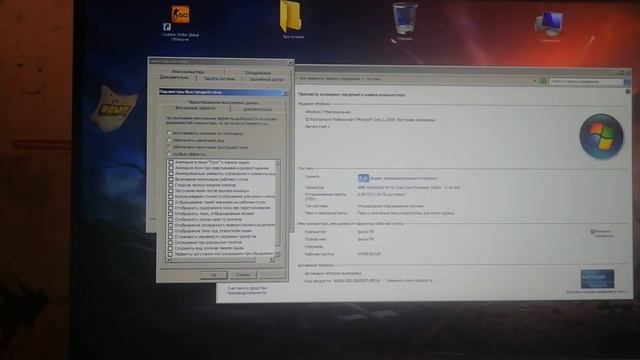
Task: Enable 'Скольжение при раскрытии списков' checkbox
Action: coord(170,242)
